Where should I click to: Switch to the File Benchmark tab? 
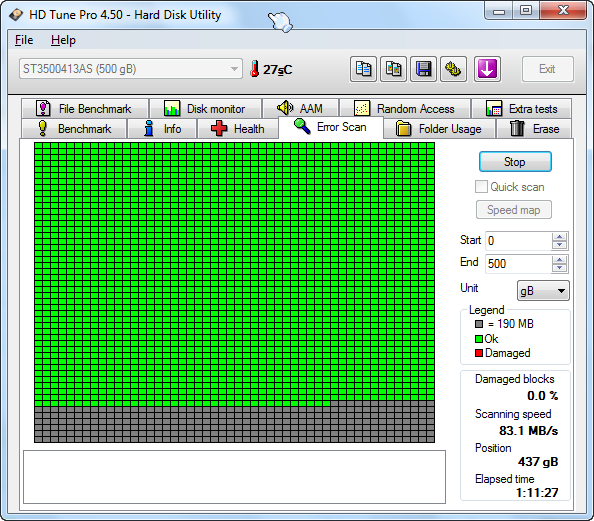coord(85,108)
